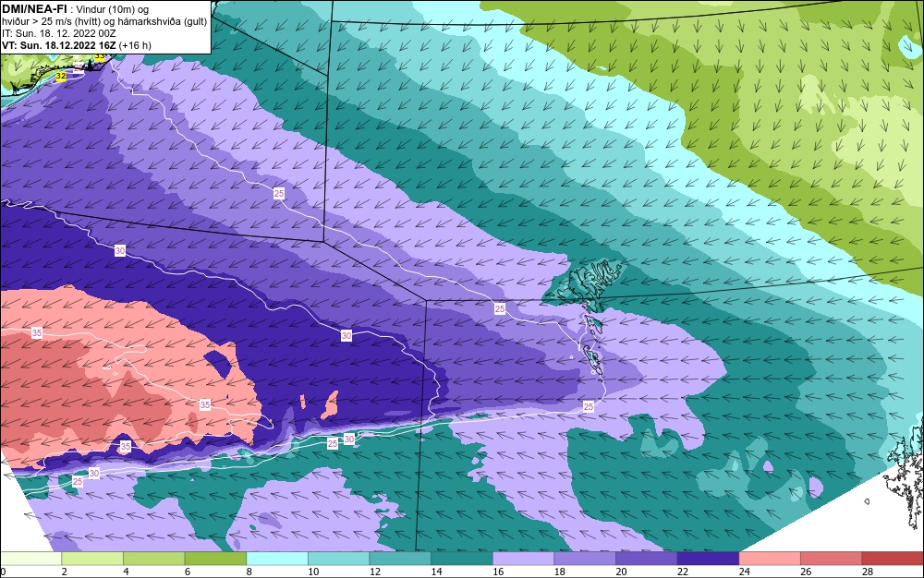Click the 22–24 m/s deep purple legend swatch
This screenshot has height=578, width=924.
709,559
